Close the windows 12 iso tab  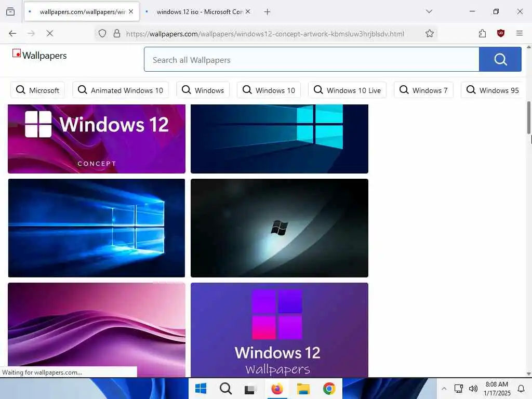point(248,11)
